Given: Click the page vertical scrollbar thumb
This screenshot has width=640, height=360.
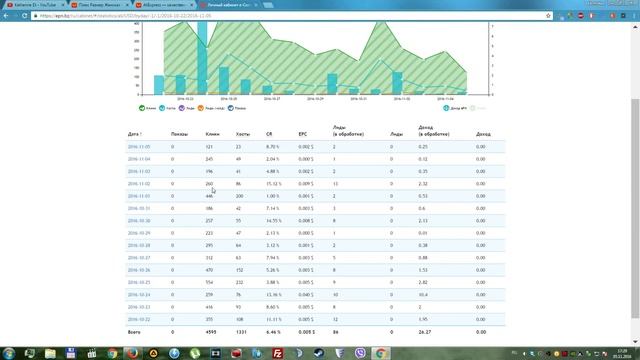Looking at the screenshot, I should tap(635, 208).
